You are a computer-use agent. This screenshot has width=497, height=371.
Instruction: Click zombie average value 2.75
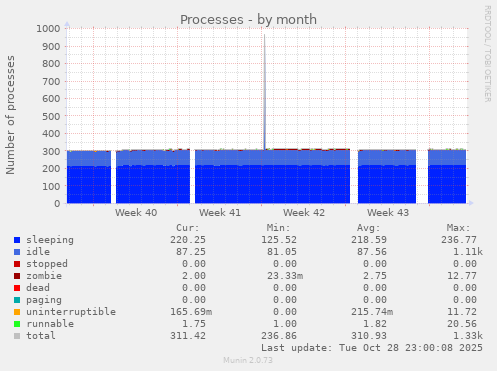pos(374,276)
